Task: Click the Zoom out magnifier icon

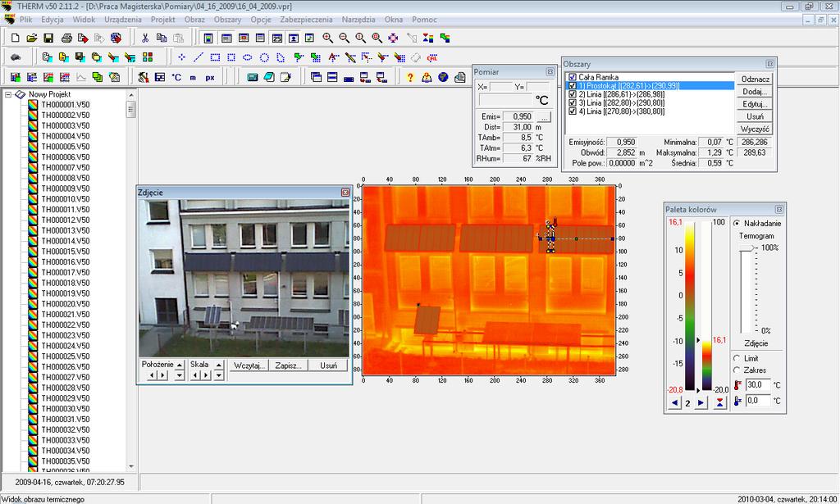Action: (344, 38)
